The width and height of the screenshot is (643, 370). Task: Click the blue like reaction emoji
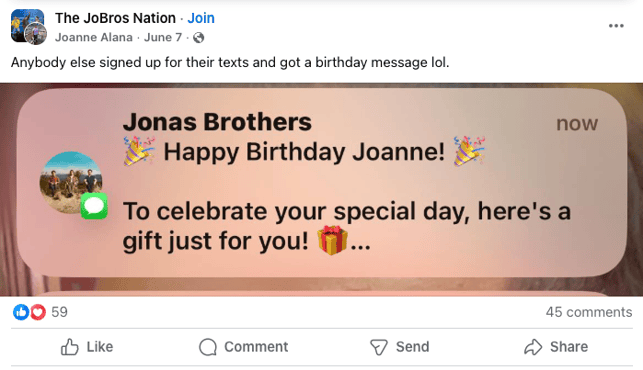coord(21,312)
